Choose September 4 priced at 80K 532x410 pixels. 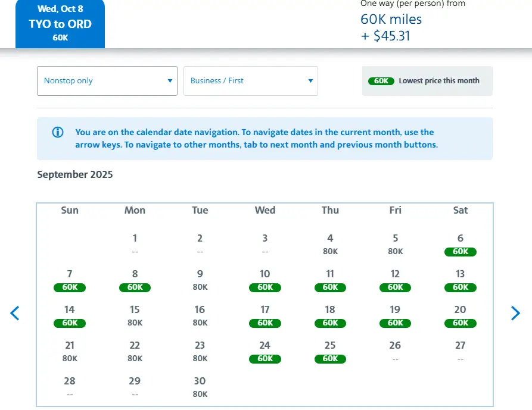tap(330, 245)
